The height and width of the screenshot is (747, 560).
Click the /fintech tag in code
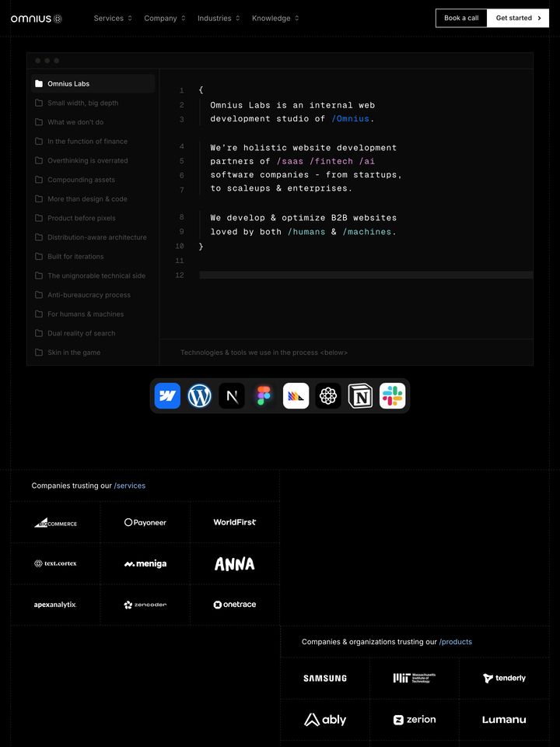(331, 161)
